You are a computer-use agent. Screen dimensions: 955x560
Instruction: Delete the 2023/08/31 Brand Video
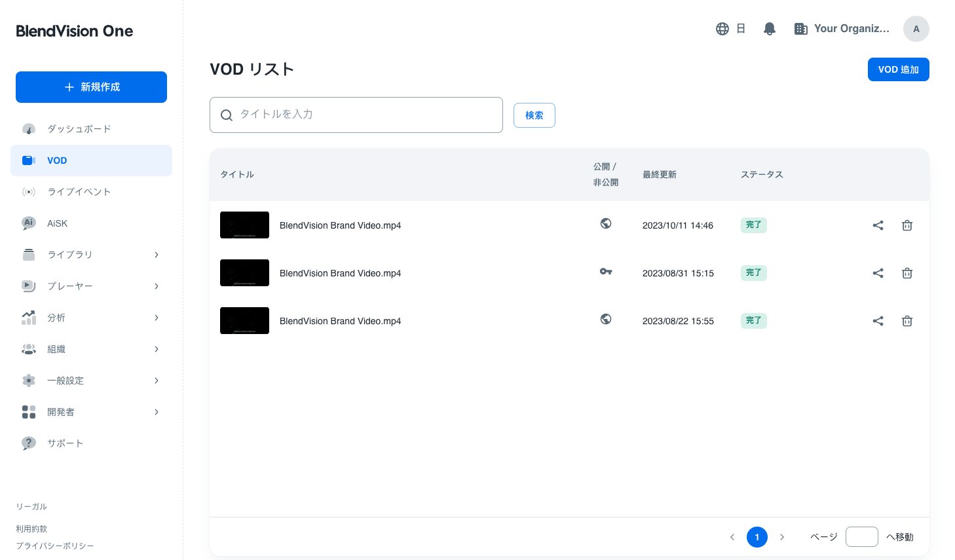[x=907, y=273]
